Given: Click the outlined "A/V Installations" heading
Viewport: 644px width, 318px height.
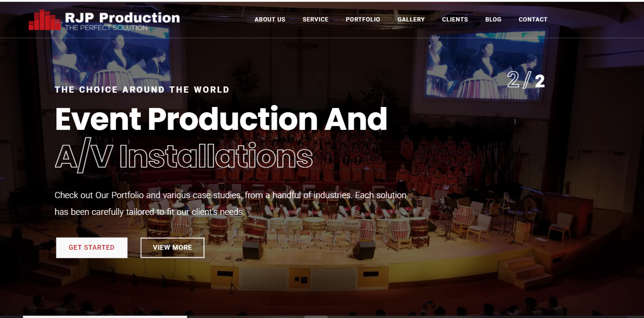Looking at the screenshot, I should click(184, 156).
